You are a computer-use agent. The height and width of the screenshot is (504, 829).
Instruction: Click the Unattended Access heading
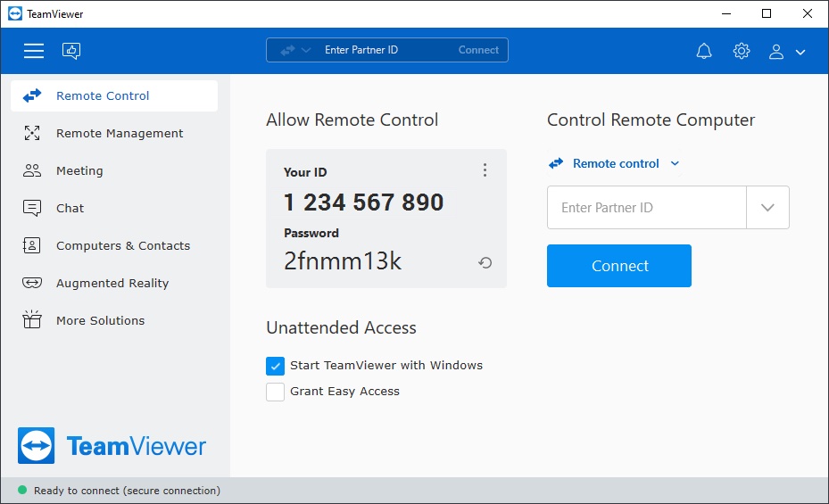[x=341, y=327]
